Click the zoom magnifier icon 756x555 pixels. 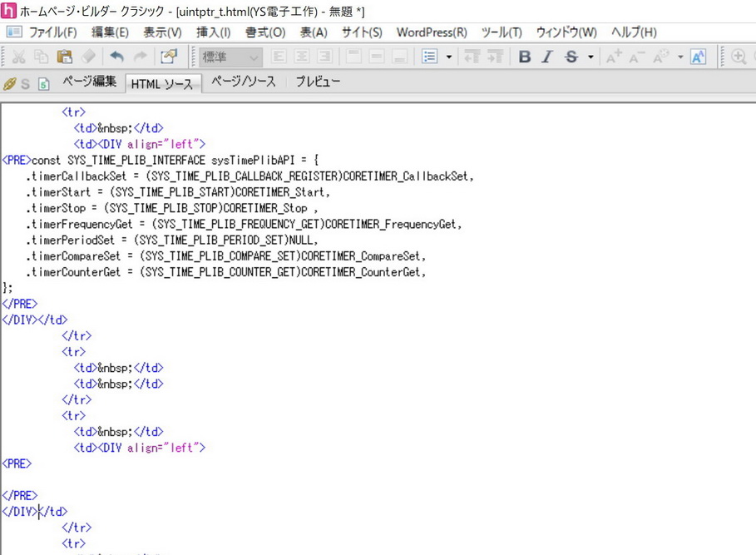[739, 57]
